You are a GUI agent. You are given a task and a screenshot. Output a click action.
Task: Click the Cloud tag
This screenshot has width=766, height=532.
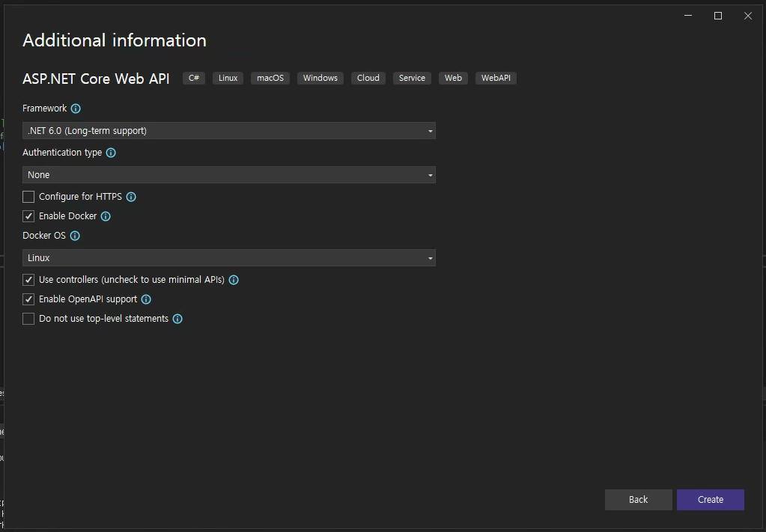point(368,78)
